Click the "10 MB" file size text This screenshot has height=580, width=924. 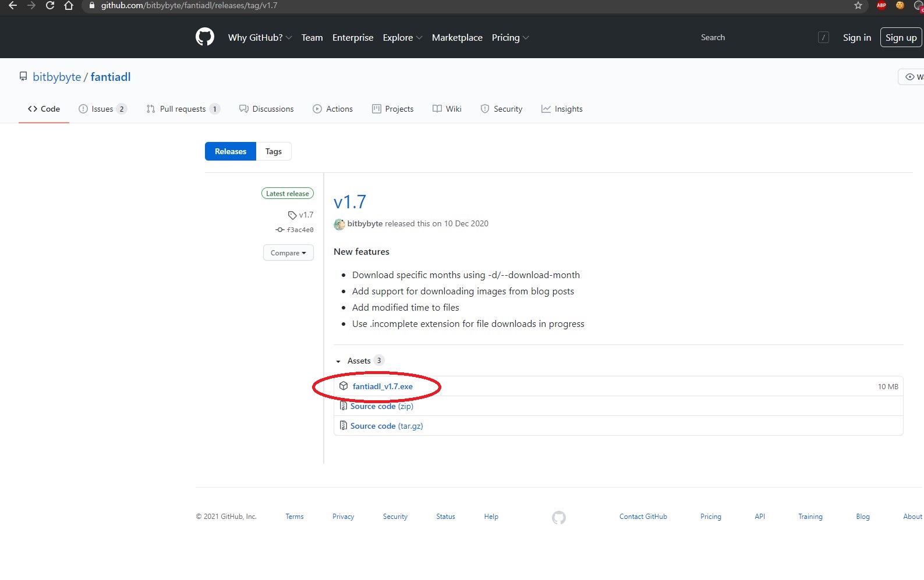click(888, 387)
